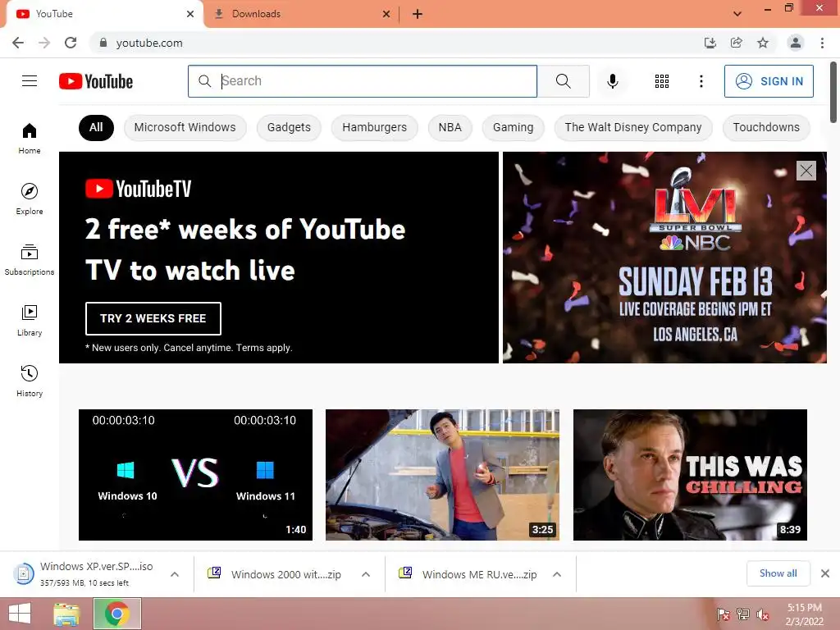The height and width of the screenshot is (630, 840).
Task: Open Explore in sidebar
Action: point(30,199)
